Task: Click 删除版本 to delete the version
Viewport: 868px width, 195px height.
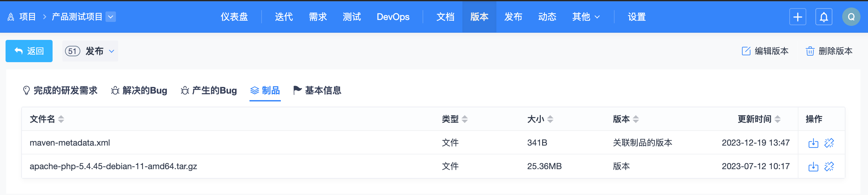Action: tap(829, 51)
